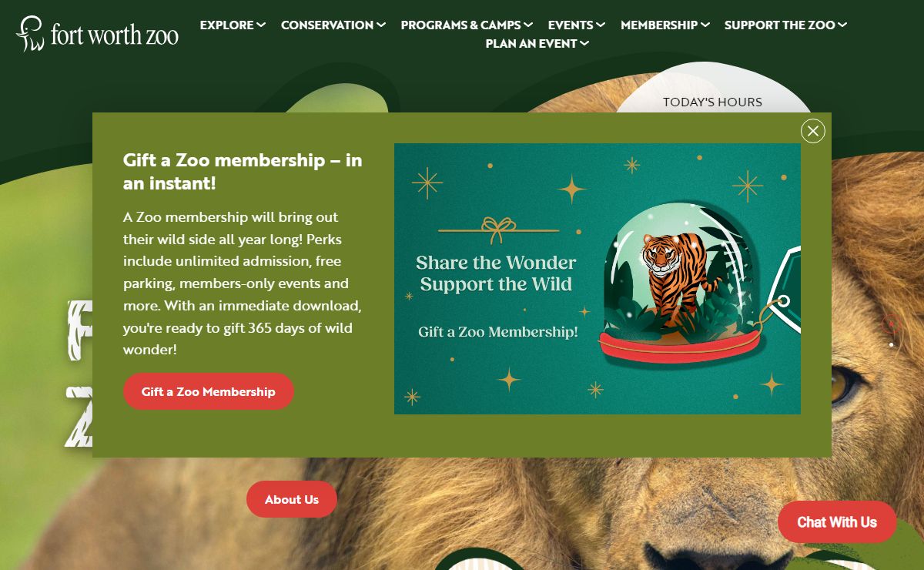Click the Gift a Zoo Membership button
Screen dimensions: 924x570
point(209,391)
